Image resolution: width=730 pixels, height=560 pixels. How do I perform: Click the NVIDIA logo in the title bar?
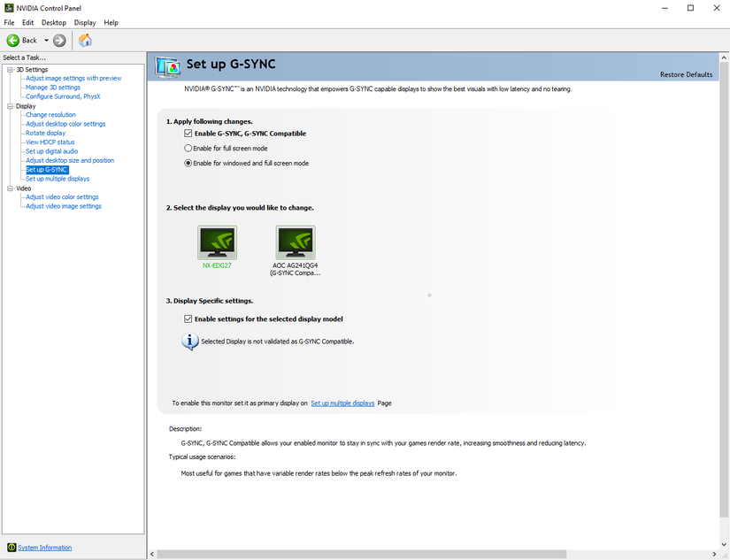[x=8, y=8]
